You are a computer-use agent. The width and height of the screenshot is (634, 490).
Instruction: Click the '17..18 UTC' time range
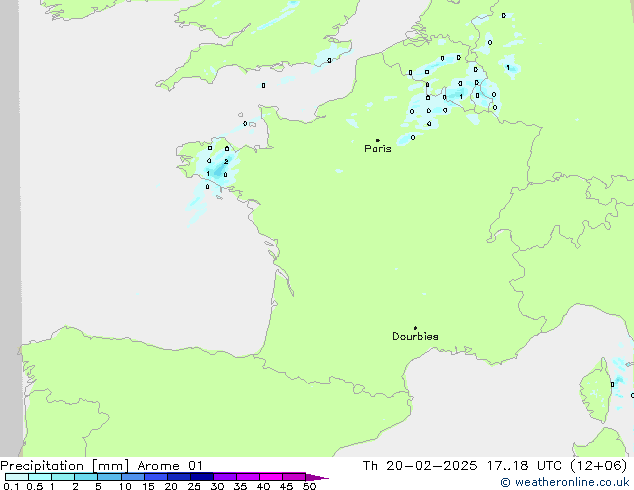tap(524, 466)
